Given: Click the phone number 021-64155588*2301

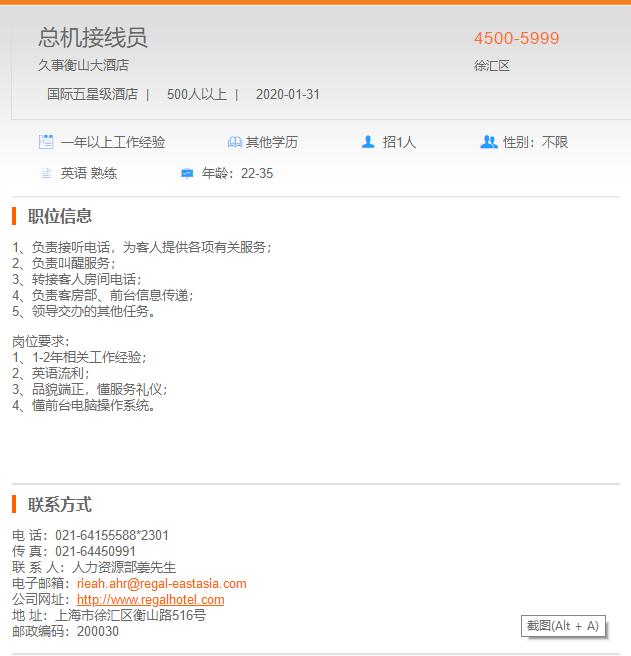Looking at the screenshot, I should [112, 535].
